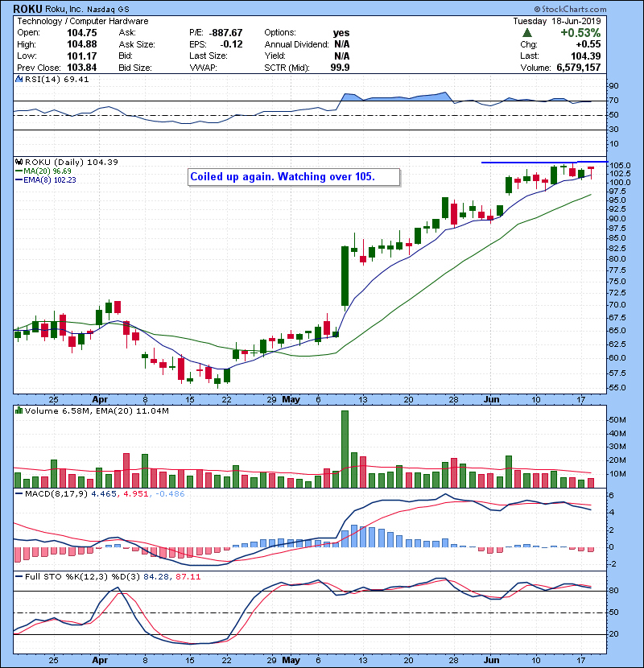The width and height of the screenshot is (644, 668).
Task: Click 'May' on the price chart date axis
Action: pyautogui.click(x=291, y=400)
